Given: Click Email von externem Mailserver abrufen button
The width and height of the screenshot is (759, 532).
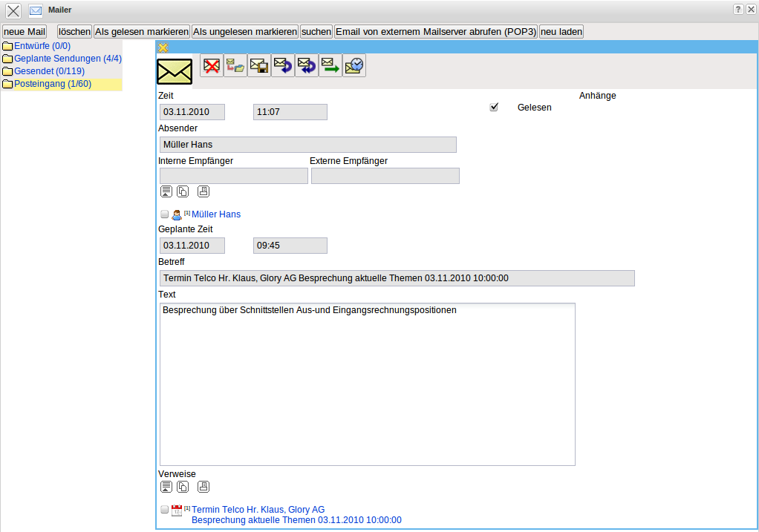Looking at the screenshot, I should (435, 32).
